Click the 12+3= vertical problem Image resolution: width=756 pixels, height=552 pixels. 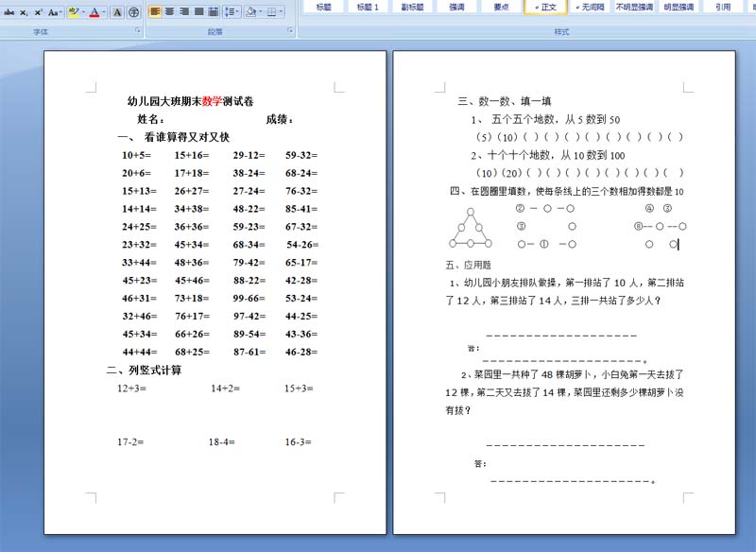pyautogui.click(x=131, y=388)
